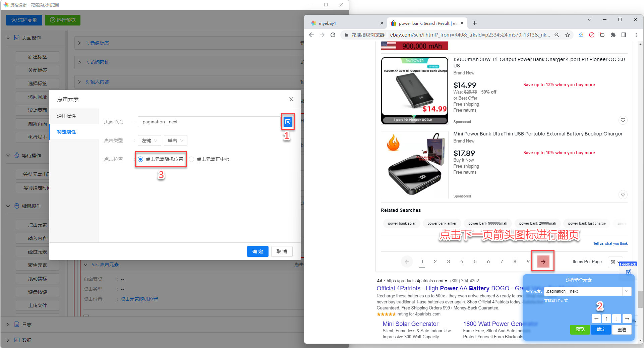This screenshot has height=348, width=644.
Task: Cancel dialog with 取消 button
Action: pyautogui.click(x=282, y=251)
